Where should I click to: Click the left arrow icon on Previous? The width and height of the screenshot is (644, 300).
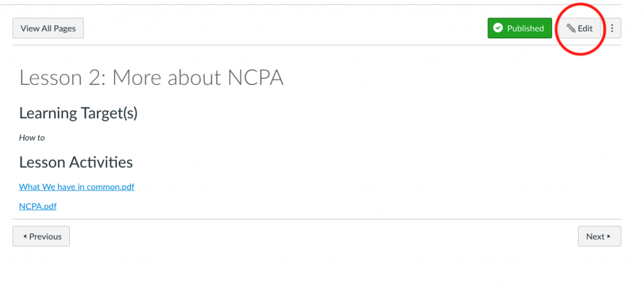25,236
